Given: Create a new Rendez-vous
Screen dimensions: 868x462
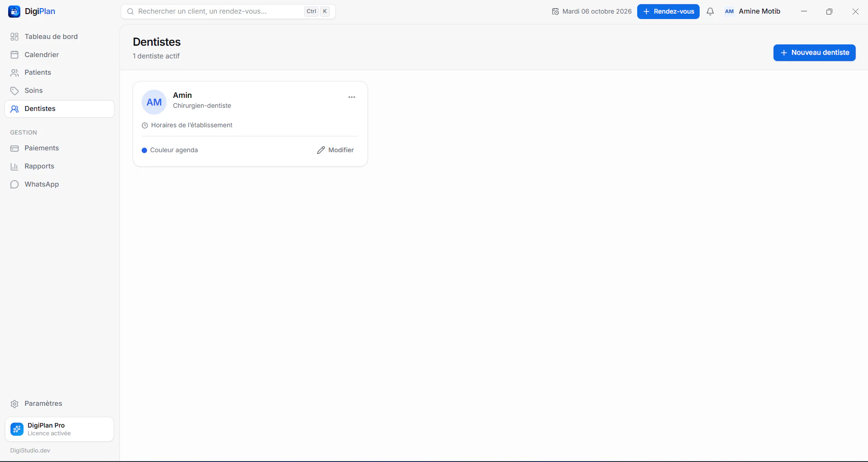Looking at the screenshot, I should [x=668, y=11].
